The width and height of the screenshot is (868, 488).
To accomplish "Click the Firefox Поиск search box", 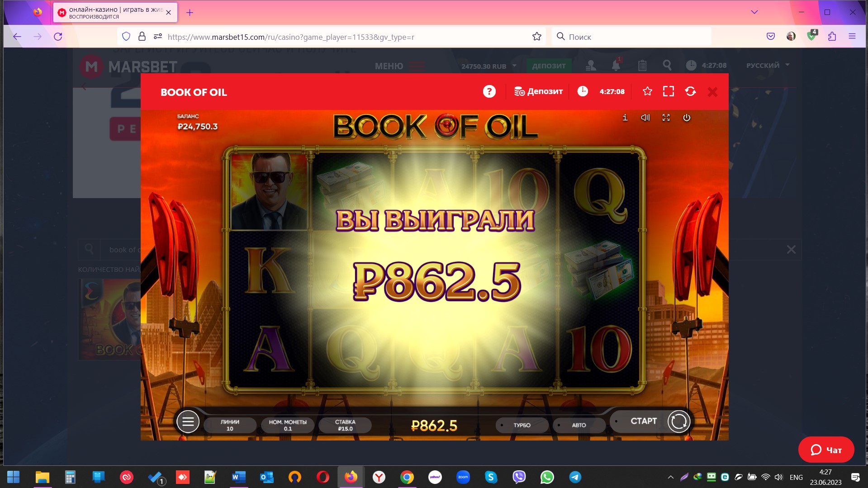I will point(631,37).
